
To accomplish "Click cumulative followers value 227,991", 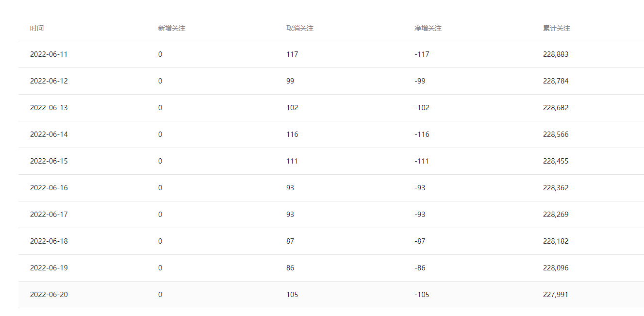I will [x=556, y=295].
